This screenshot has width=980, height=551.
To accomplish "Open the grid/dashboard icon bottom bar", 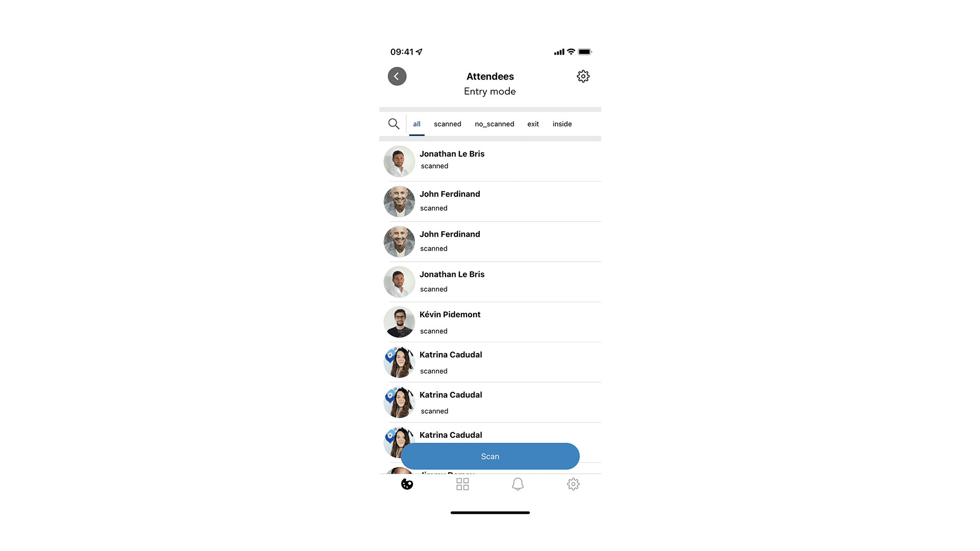I will (x=462, y=484).
